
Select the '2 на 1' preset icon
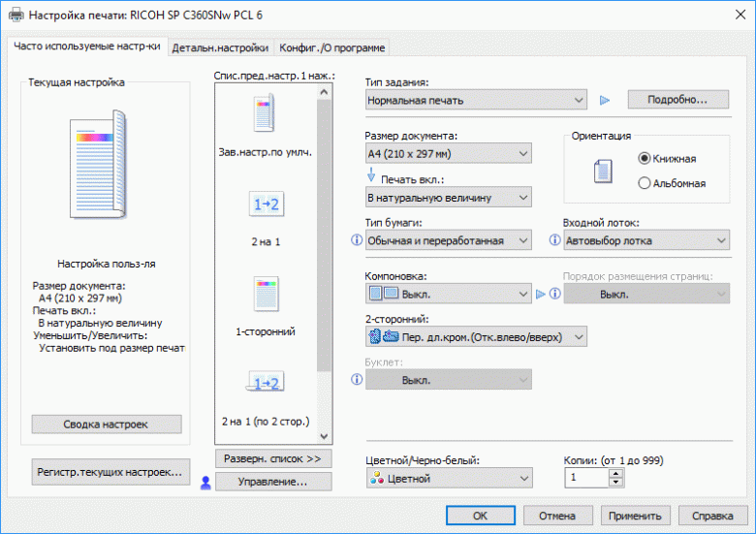(267, 204)
